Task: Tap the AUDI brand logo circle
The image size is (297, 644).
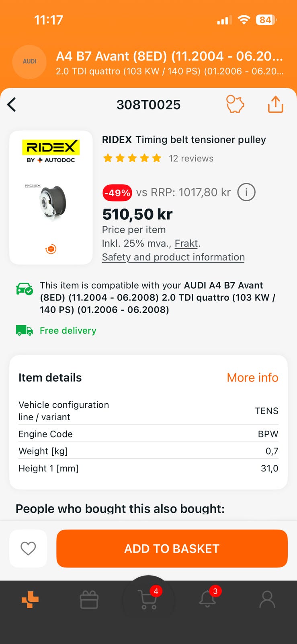Action: (x=30, y=62)
